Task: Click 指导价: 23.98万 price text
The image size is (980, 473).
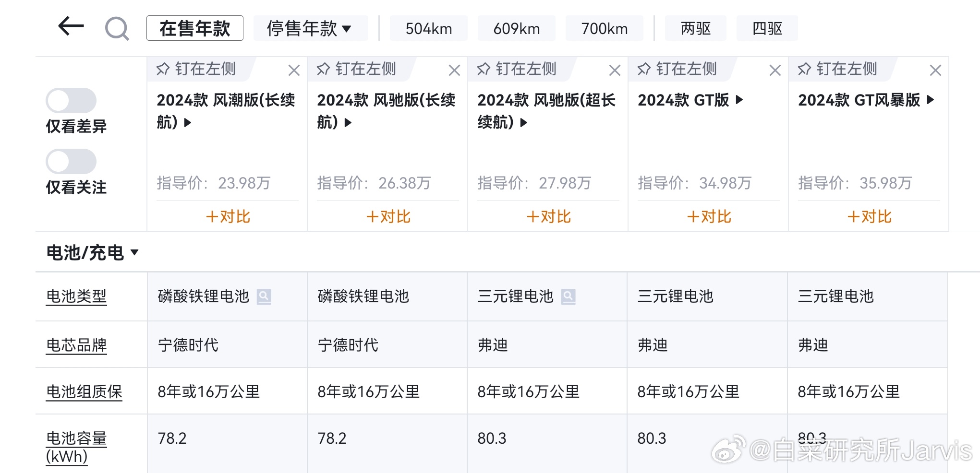Action: tap(214, 183)
